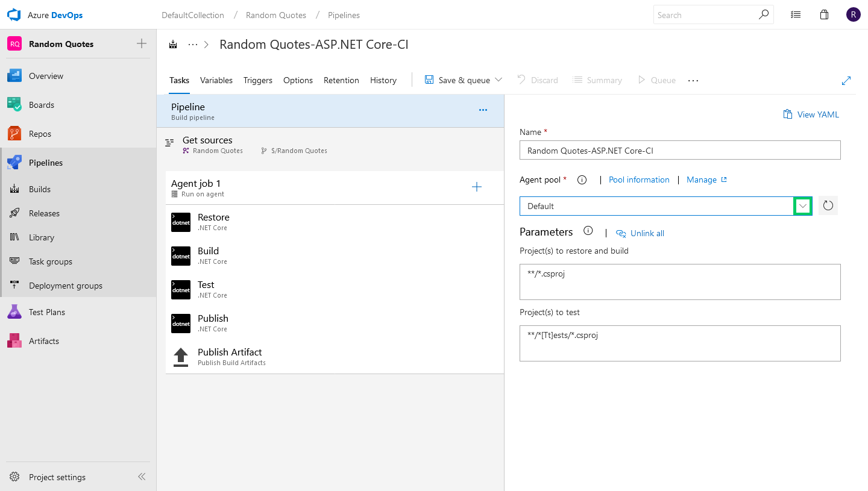Click the Pipelines rocket icon in sidebar

14,163
